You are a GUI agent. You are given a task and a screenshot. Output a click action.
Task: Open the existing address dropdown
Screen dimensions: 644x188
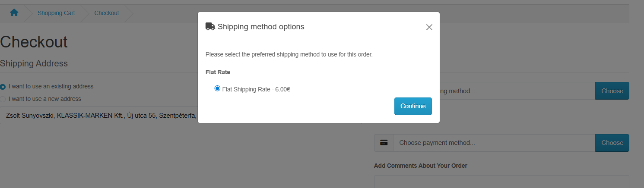point(99,116)
